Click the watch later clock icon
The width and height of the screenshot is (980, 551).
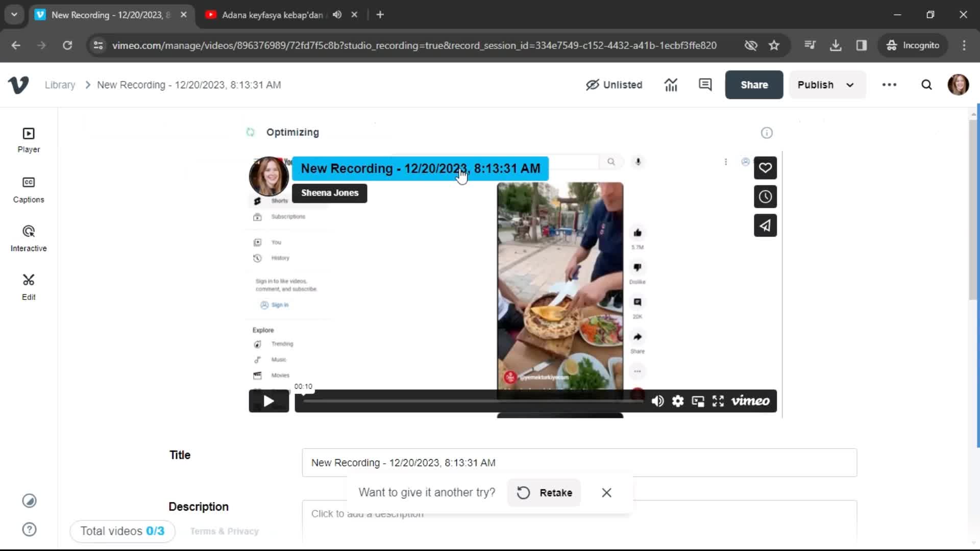765,196
